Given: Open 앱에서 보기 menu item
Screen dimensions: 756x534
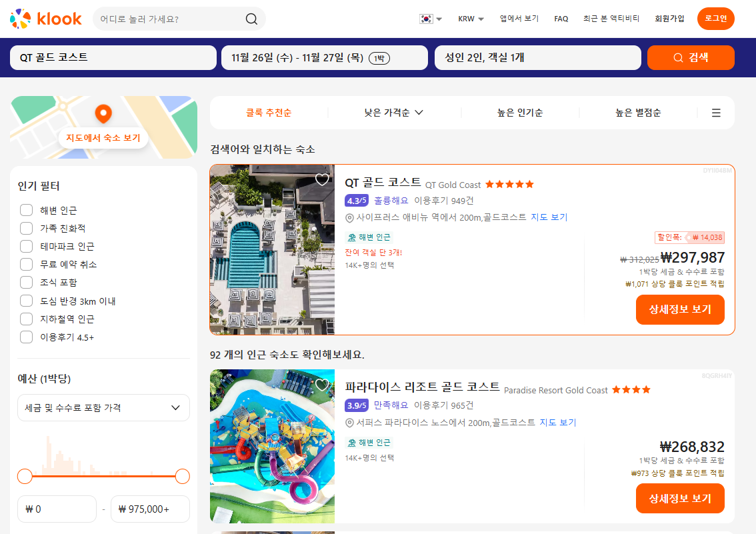Looking at the screenshot, I should pos(519,18).
